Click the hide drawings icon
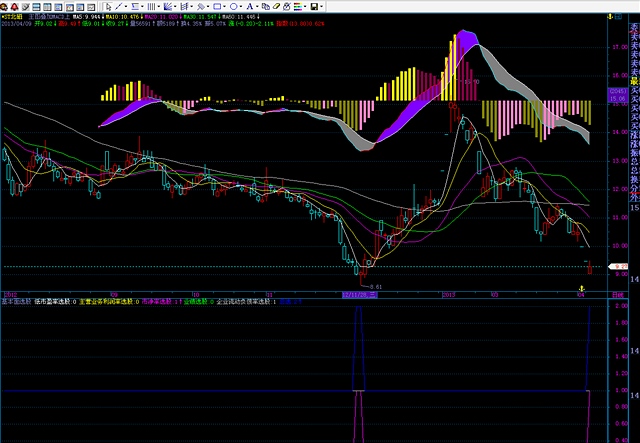This screenshot has width=640, height=443. [x=287, y=7]
